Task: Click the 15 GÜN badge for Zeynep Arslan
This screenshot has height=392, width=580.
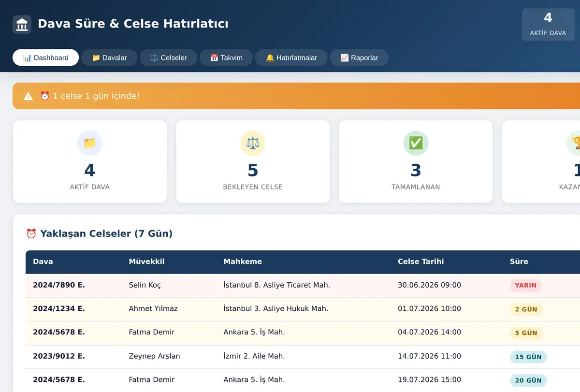Action: click(528, 357)
